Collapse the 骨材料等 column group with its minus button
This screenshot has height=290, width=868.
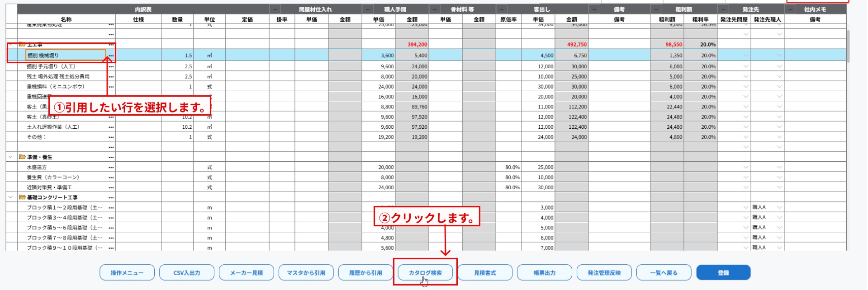point(435,9)
